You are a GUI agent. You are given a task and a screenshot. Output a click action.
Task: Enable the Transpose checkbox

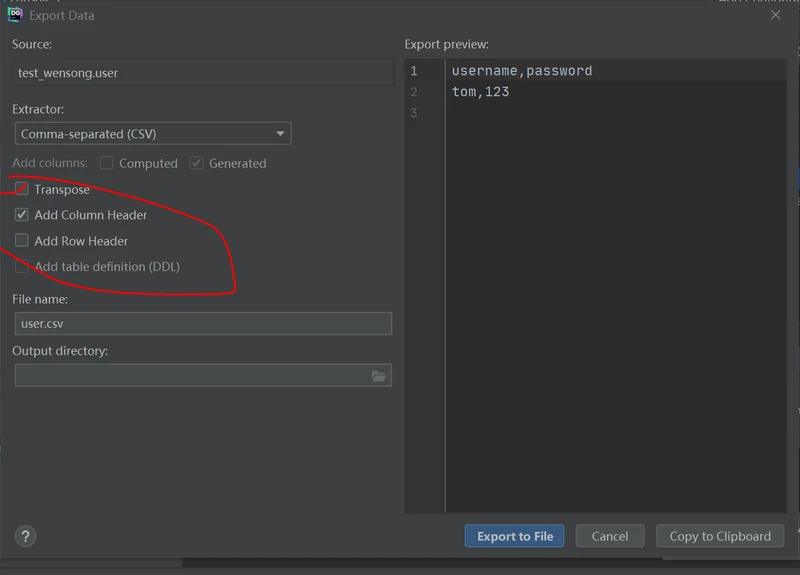21,189
